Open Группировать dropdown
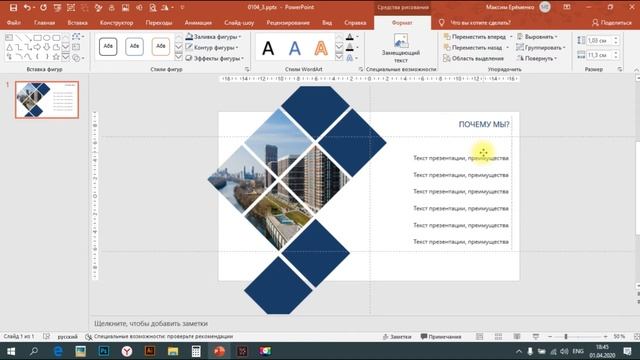Image resolution: width=640 pixels, height=360 pixels. click(541, 47)
